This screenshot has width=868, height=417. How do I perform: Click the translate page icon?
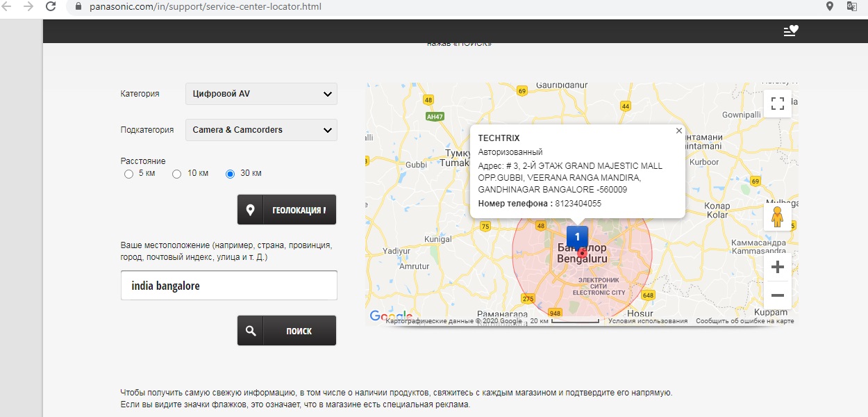point(852,6)
